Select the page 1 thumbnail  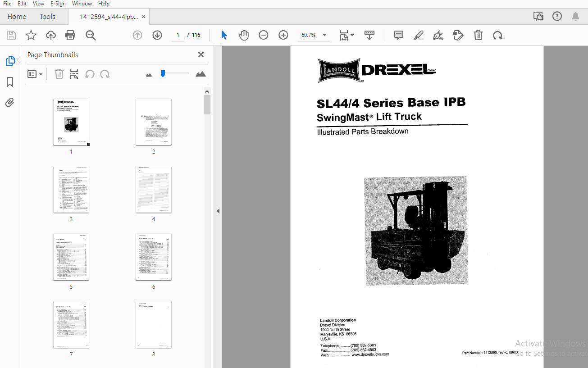[71, 122]
